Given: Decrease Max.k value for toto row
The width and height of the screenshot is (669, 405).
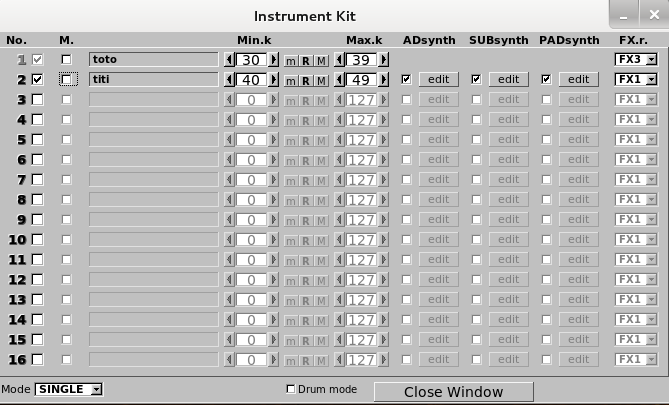Looking at the screenshot, I should 339,59.
